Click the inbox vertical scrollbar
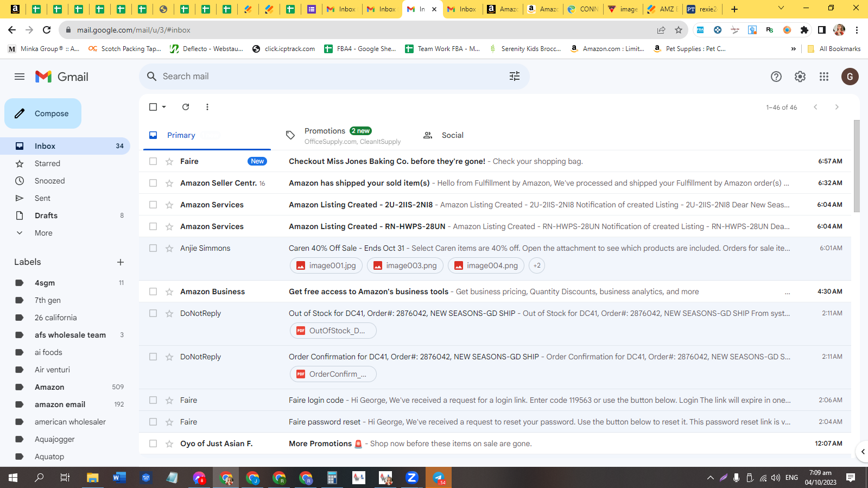 [857, 166]
